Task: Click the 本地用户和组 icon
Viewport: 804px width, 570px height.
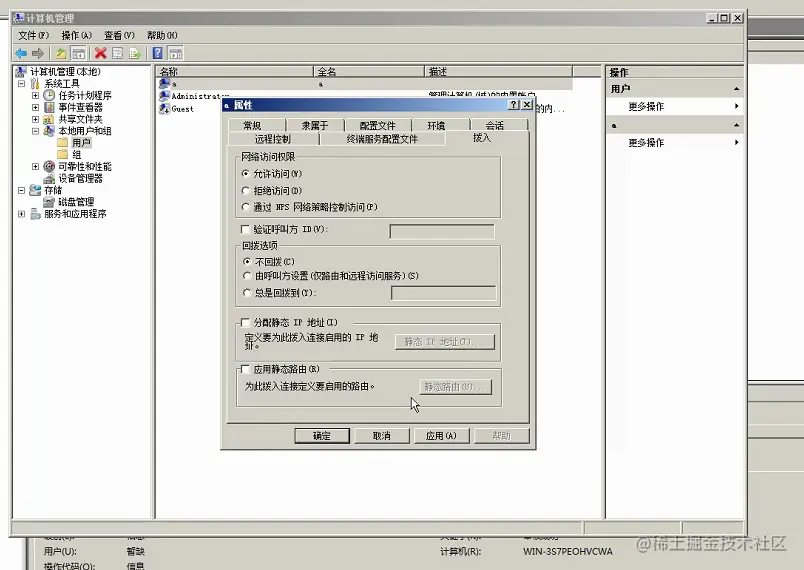Action: pyautogui.click(x=49, y=131)
